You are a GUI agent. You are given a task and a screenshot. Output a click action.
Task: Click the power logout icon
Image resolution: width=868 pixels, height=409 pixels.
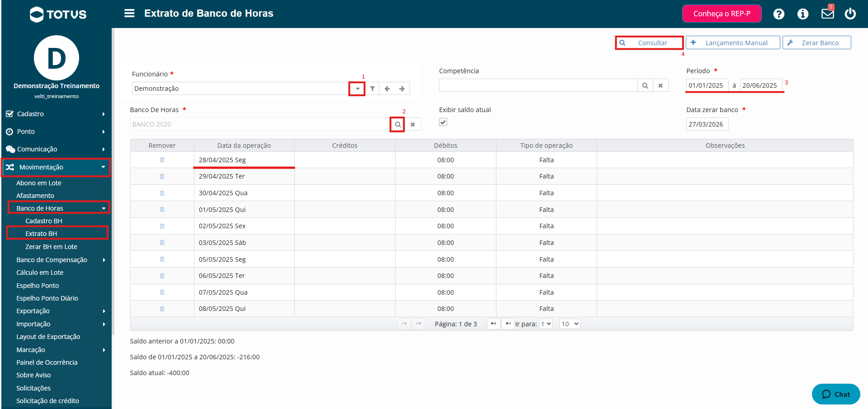pyautogui.click(x=850, y=14)
